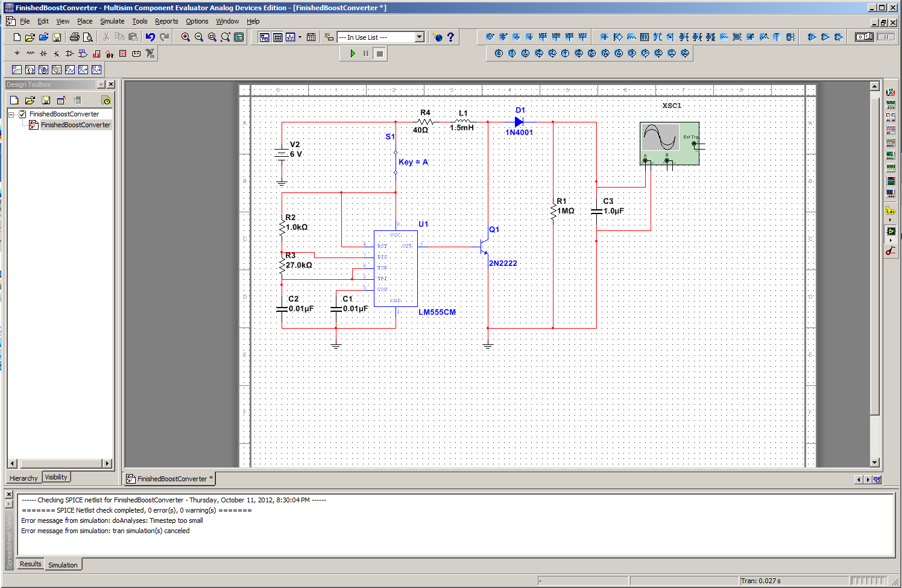902x588 pixels.
Task: Place a source component from the component toolbar
Action: tap(17, 53)
